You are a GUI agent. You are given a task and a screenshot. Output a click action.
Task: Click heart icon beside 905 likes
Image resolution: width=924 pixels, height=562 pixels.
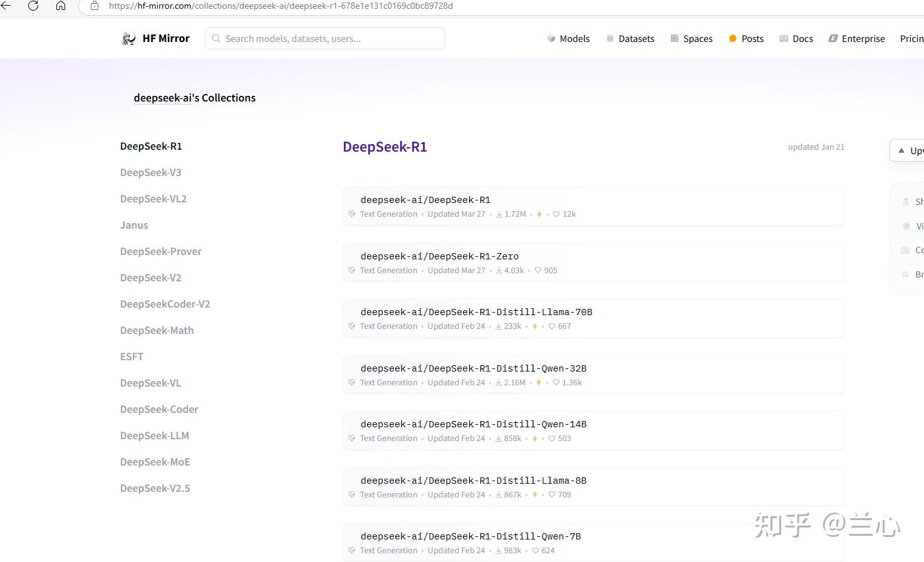pos(538,271)
